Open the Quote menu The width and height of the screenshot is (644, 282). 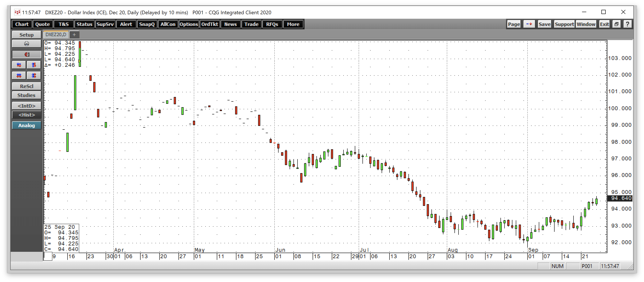tap(43, 24)
